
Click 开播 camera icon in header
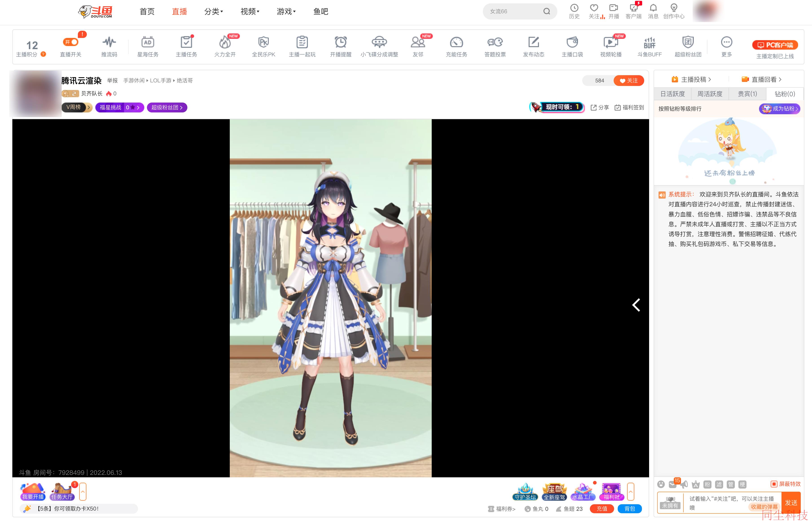pyautogui.click(x=614, y=8)
